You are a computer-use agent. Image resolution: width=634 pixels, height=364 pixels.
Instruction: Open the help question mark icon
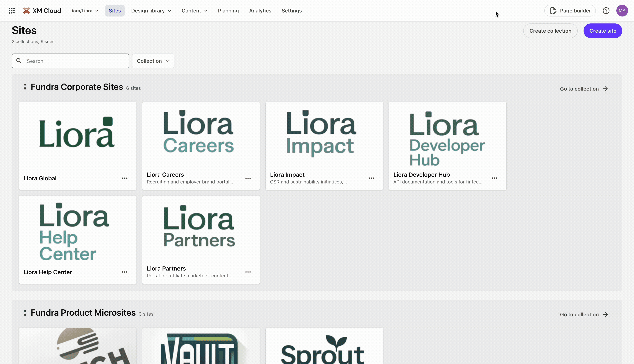[606, 10]
